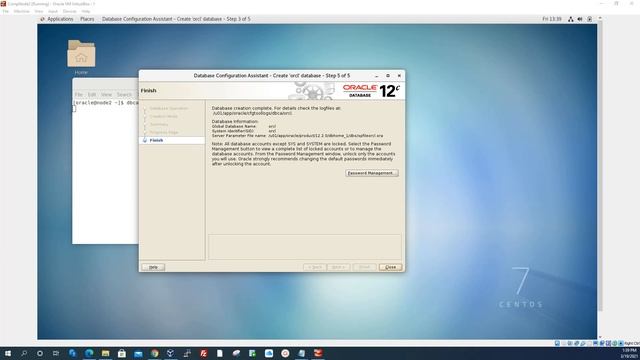Open the Mail app from taskbar
Viewport: 640px width, 360px height.
pyautogui.click(x=138, y=353)
